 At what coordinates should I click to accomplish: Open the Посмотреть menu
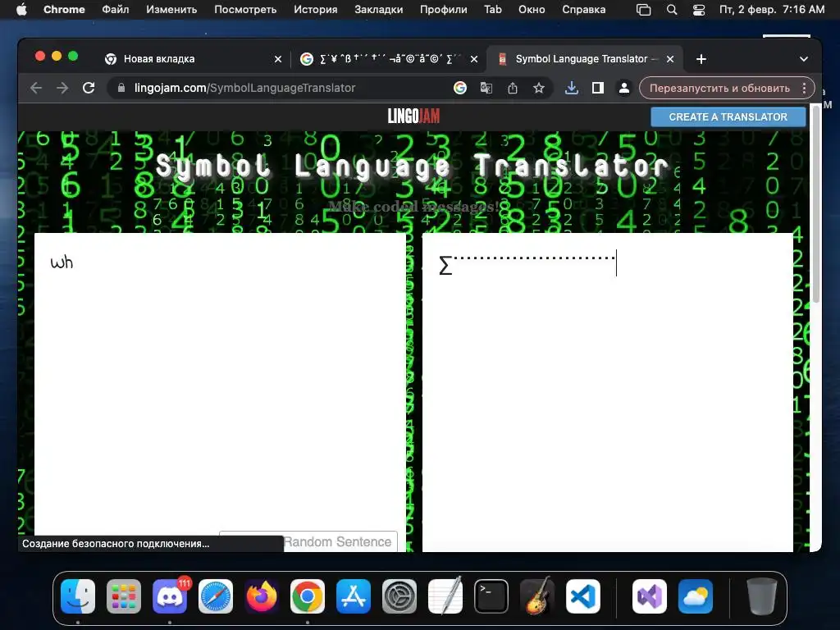pos(245,10)
